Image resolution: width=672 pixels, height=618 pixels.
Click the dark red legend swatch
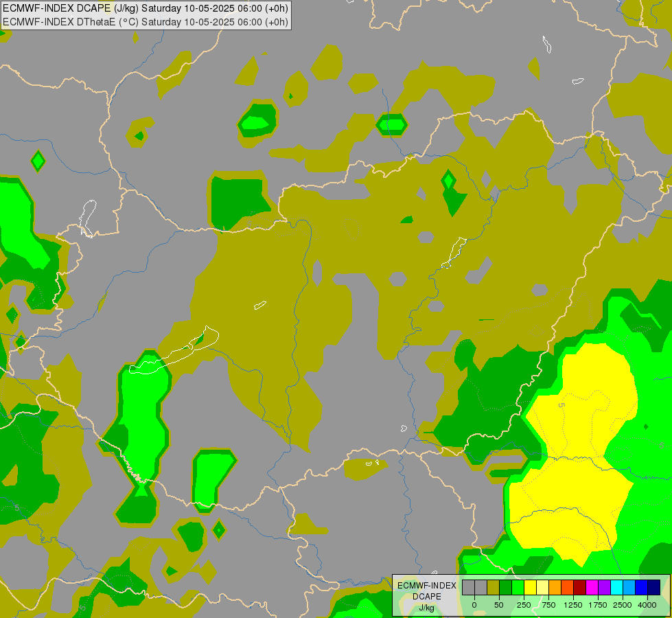tap(580, 587)
